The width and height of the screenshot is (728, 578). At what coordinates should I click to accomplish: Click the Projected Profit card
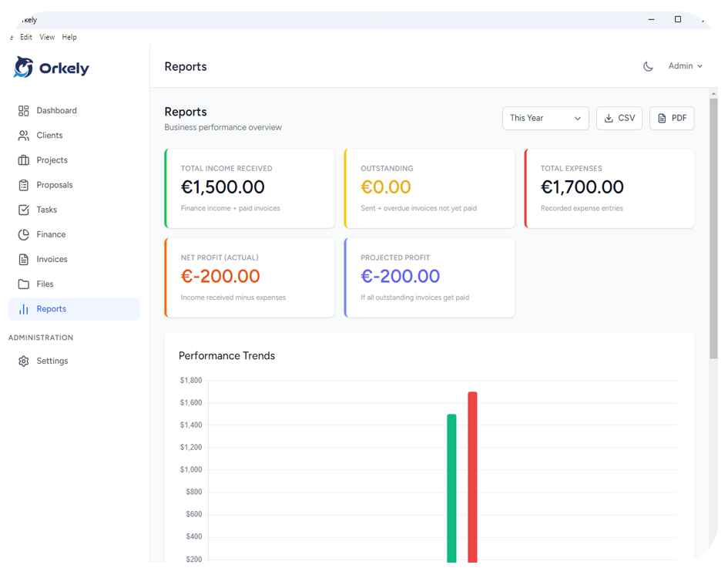pos(429,277)
